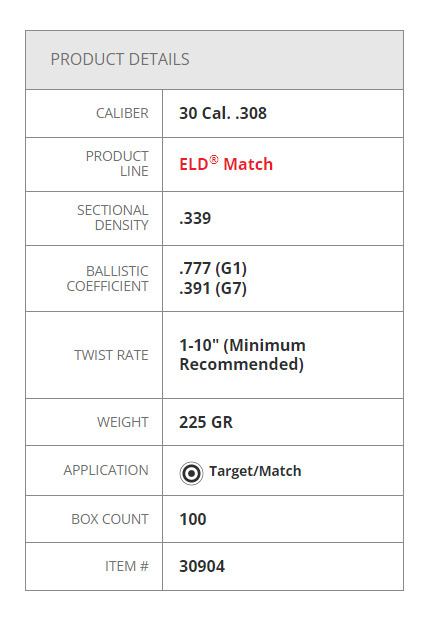The width and height of the screenshot is (439, 618).
Task: Select the .339 sectional density value
Action: pyautogui.click(x=195, y=218)
